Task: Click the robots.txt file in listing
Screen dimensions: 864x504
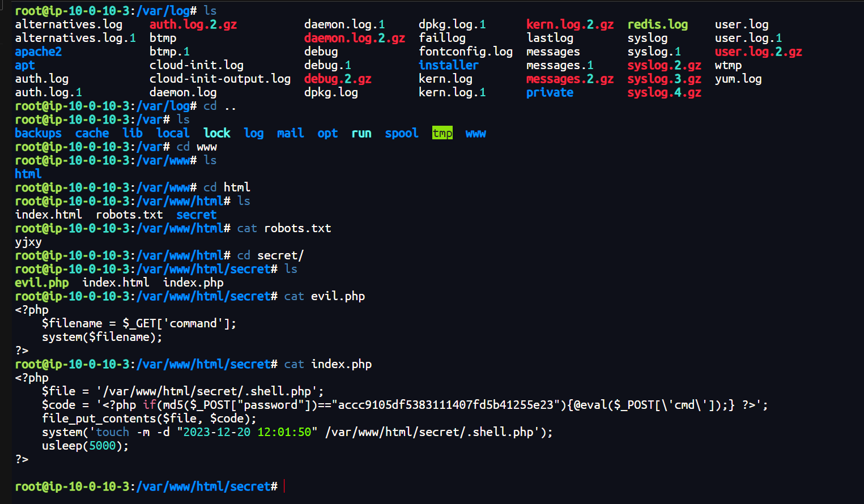Action: 129,215
